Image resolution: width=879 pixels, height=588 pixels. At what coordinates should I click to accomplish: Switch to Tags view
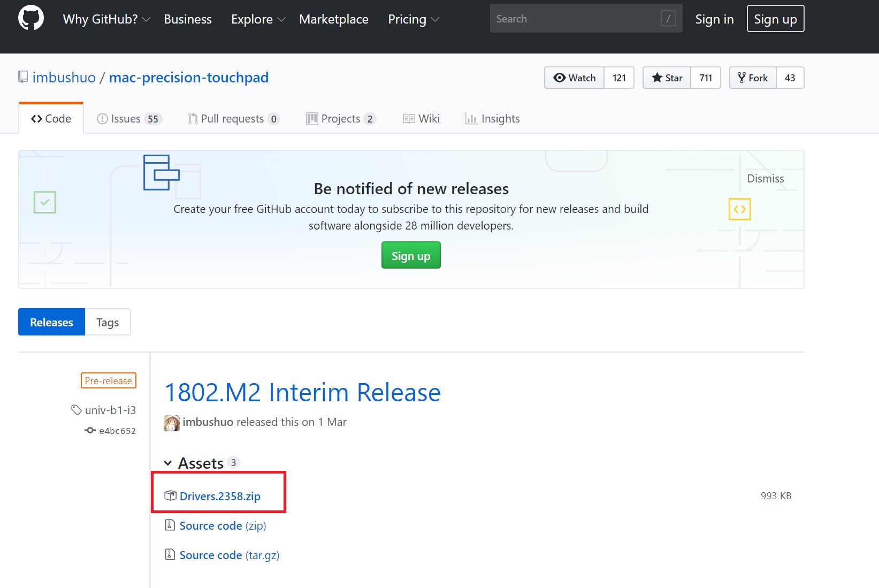(108, 322)
